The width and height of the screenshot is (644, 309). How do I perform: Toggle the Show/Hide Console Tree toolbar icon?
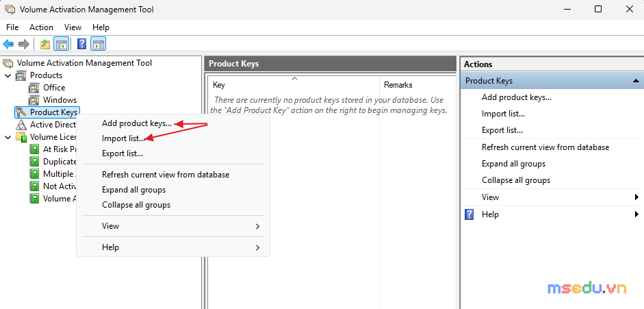(x=61, y=44)
